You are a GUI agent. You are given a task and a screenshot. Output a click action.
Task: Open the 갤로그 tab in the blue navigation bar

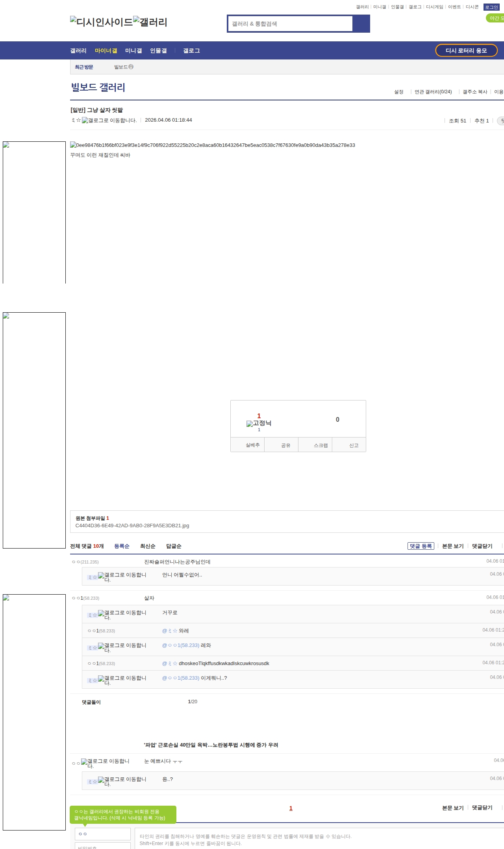click(x=191, y=50)
